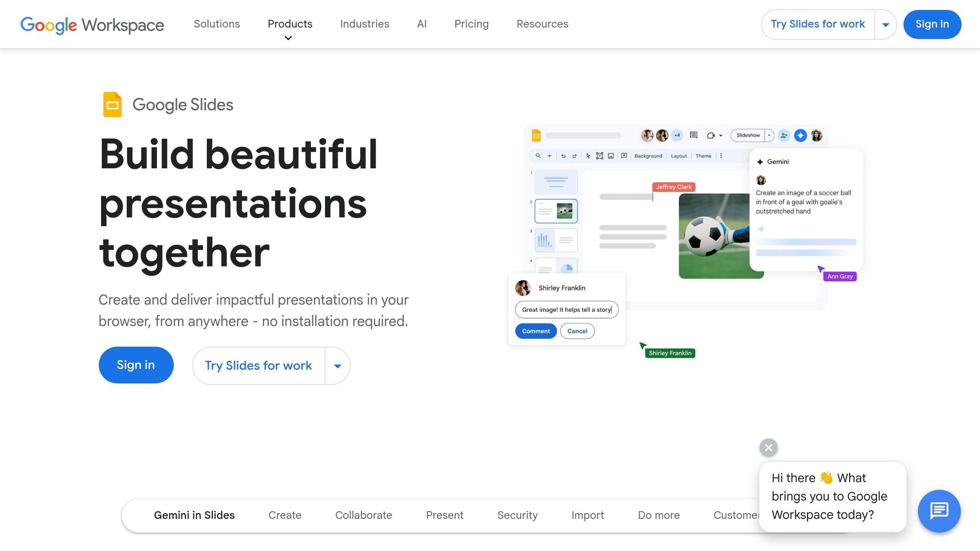The image size is (980, 551).
Task: Open the chat bubble in the bottom corner
Action: click(x=939, y=511)
